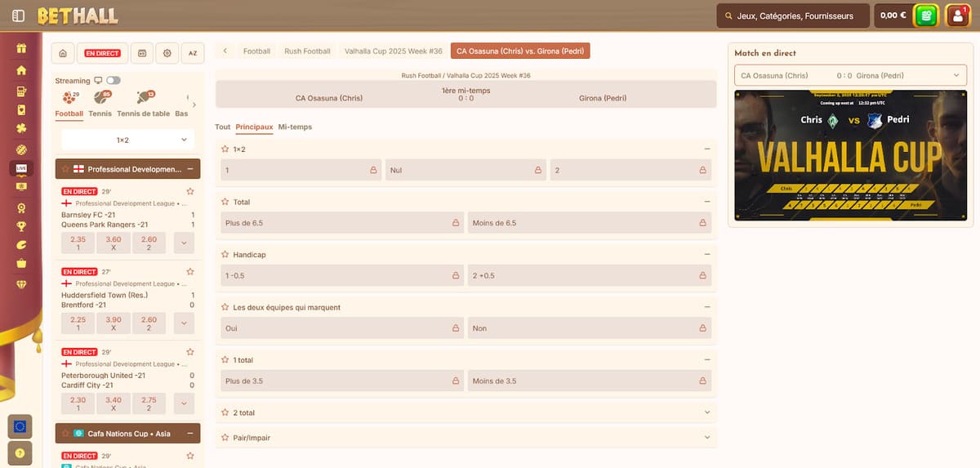Image resolution: width=980 pixels, height=468 pixels.
Task: Open the LIVE section from sidebar
Action: coord(21,167)
